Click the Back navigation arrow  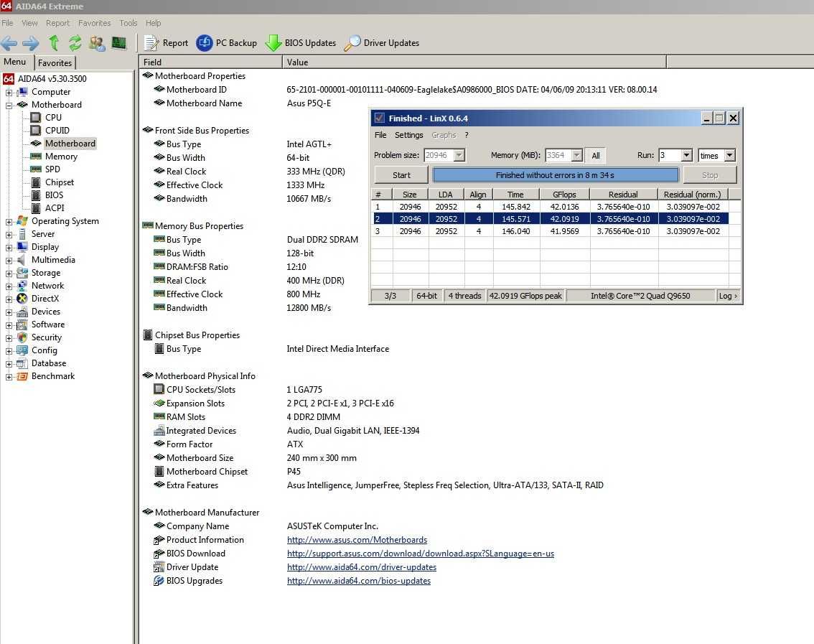pos(9,43)
